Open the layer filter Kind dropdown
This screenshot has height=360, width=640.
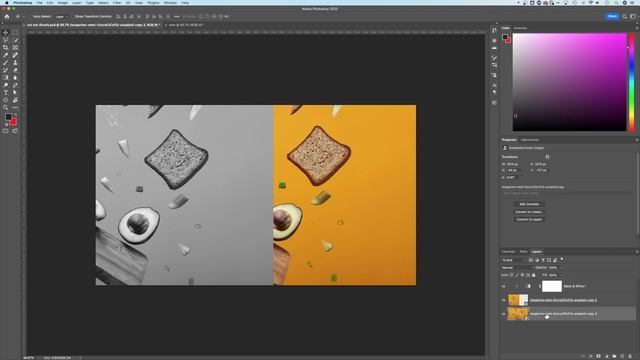[513, 260]
